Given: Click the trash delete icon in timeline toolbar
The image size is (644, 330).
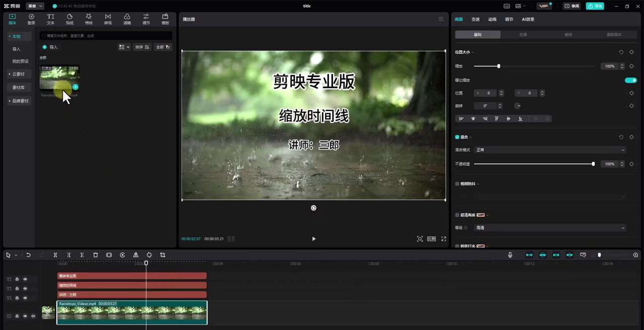Looking at the screenshot, I should click(x=96, y=255).
